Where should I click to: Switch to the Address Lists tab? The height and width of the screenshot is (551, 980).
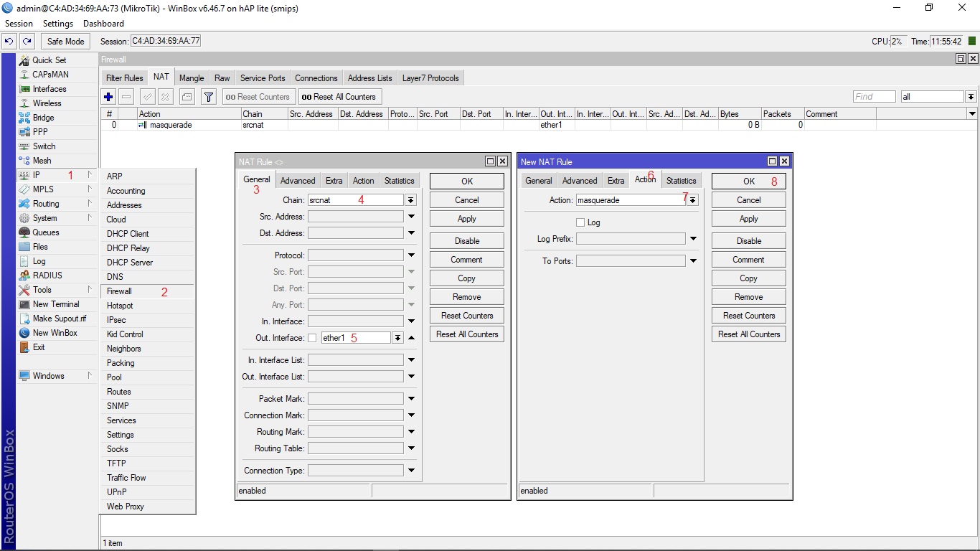pos(370,78)
